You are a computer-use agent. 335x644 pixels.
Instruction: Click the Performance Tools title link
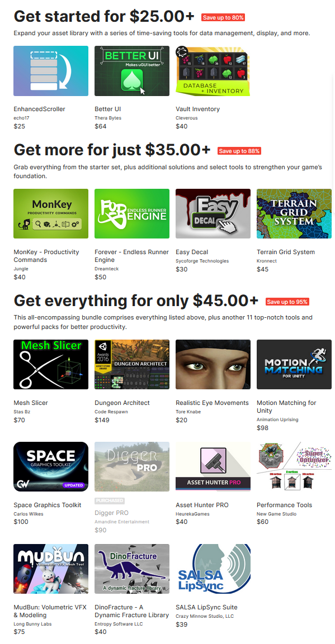[285, 505]
